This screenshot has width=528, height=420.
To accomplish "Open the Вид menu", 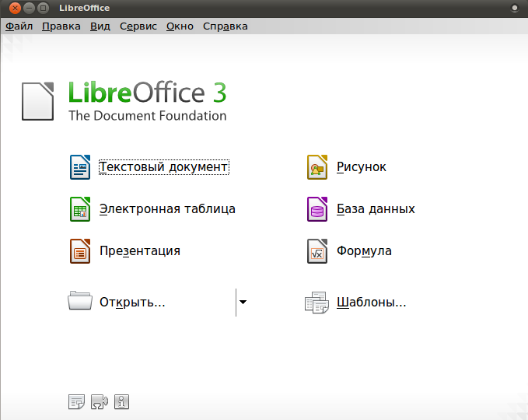I will point(100,26).
